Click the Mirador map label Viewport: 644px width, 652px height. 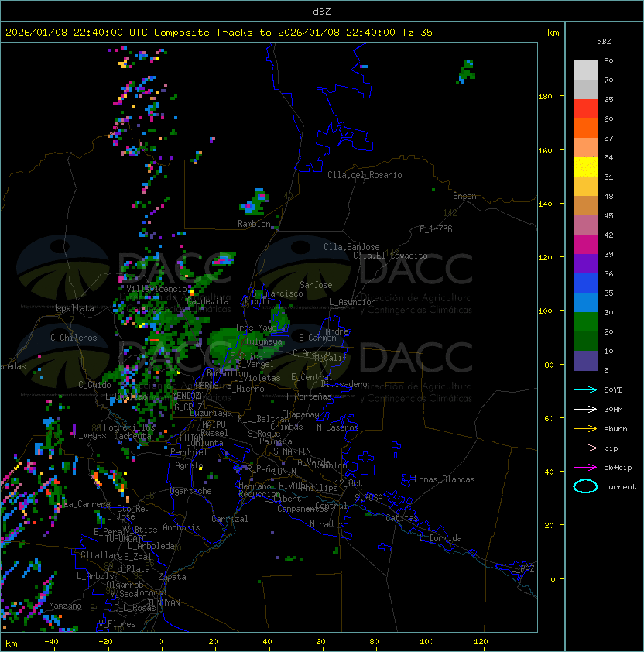[x=326, y=524]
